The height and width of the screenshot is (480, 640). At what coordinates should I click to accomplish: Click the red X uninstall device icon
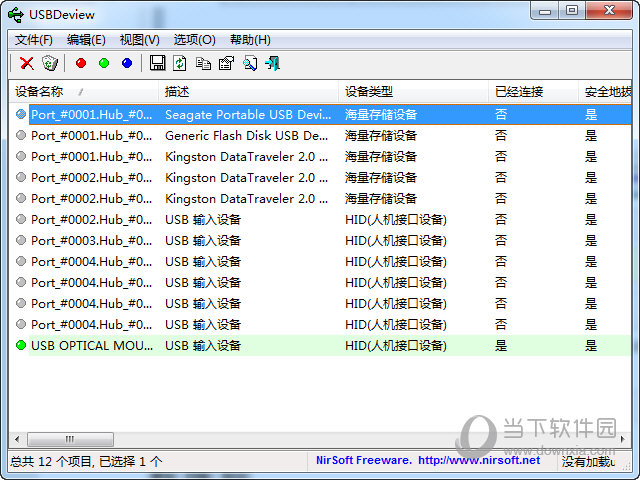click(27, 63)
